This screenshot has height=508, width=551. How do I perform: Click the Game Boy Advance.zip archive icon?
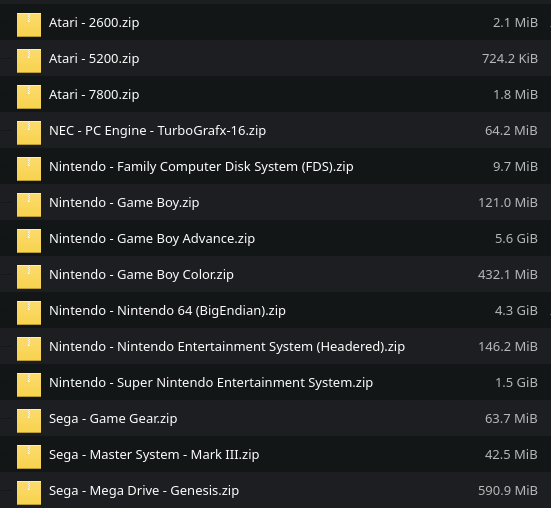[x=29, y=241]
